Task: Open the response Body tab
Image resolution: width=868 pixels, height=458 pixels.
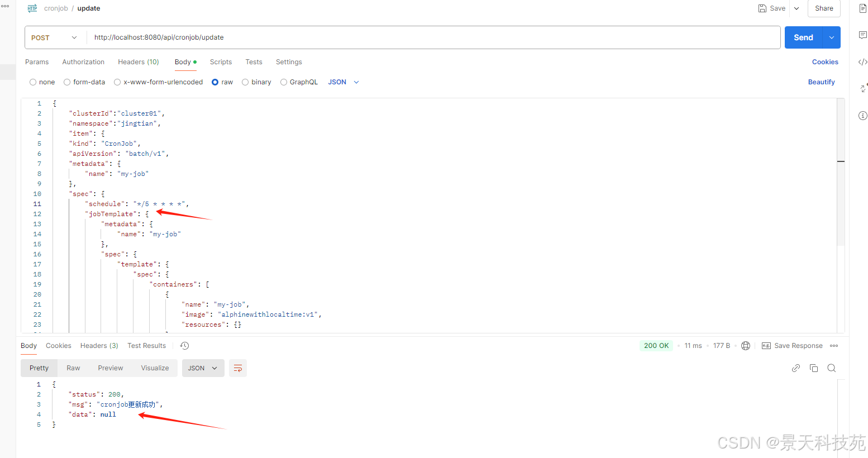Action: [x=28, y=346]
